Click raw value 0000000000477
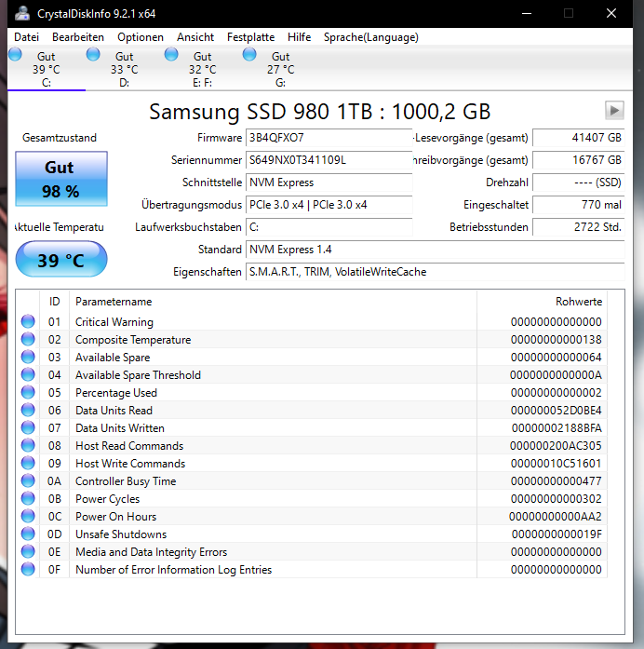The width and height of the screenshot is (644, 649). click(x=556, y=481)
